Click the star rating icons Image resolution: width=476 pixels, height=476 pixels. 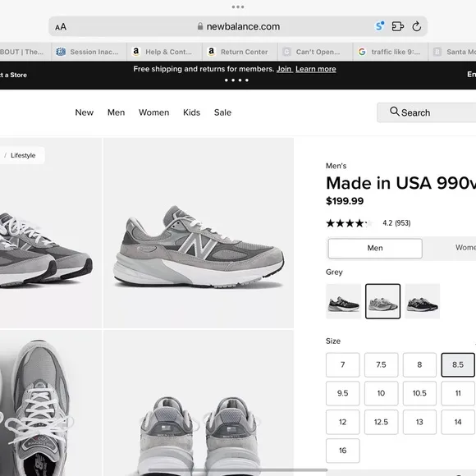(x=349, y=223)
